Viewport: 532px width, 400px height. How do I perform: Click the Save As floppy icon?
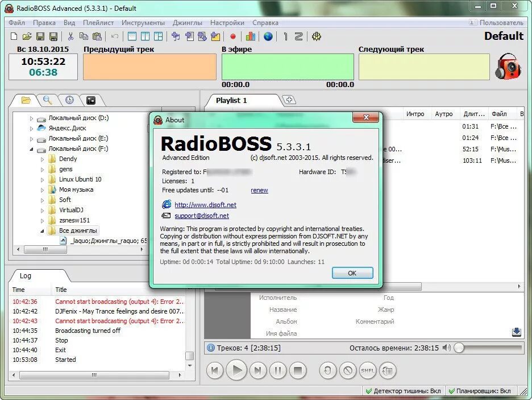[53, 36]
